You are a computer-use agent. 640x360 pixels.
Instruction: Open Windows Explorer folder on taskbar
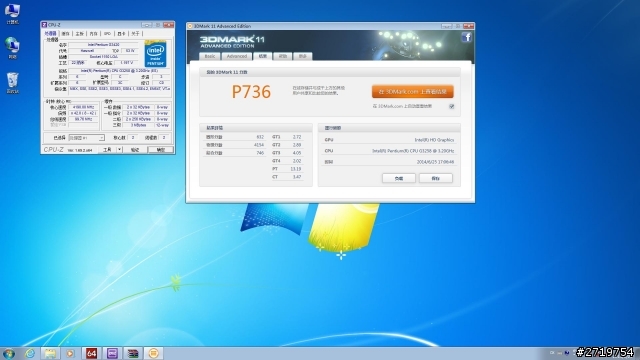click(50, 353)
